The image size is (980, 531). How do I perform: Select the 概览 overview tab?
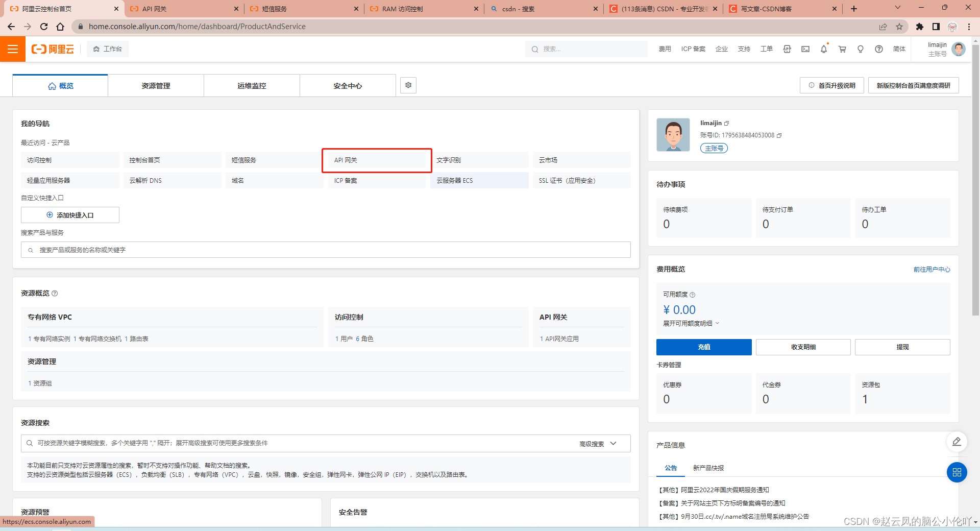click(60, 86)
